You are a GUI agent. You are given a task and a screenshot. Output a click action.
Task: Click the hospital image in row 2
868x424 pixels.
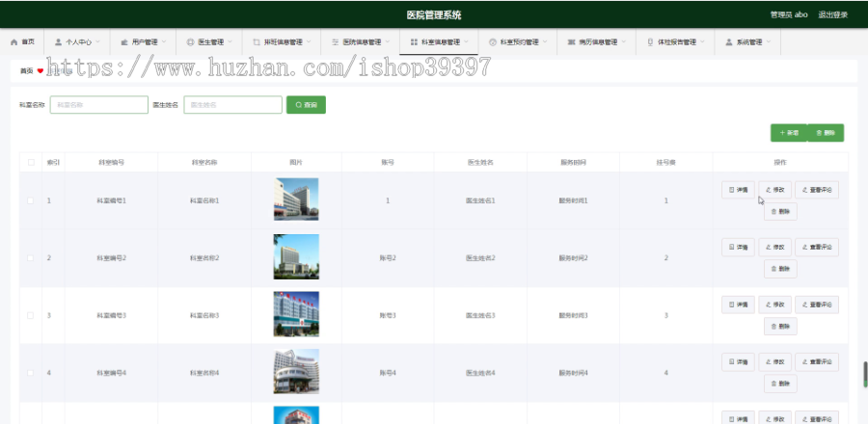pyautogui.click(x=296, y=256)
